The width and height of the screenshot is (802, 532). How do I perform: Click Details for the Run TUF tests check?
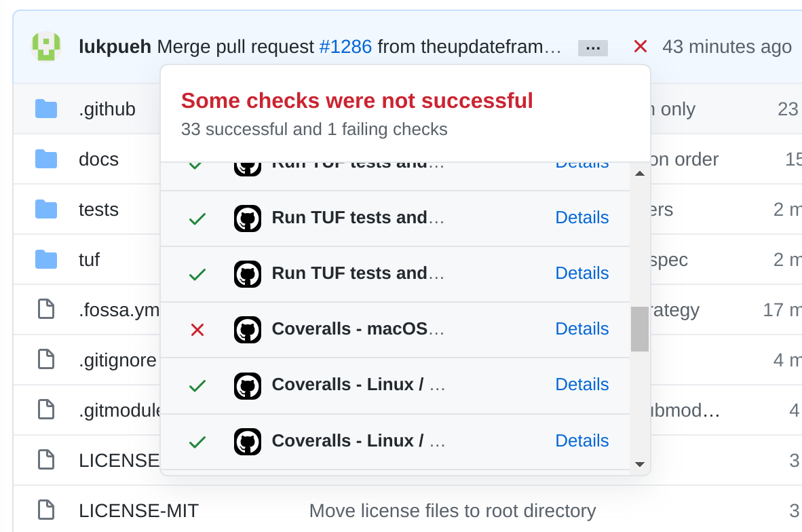(581, 217)
